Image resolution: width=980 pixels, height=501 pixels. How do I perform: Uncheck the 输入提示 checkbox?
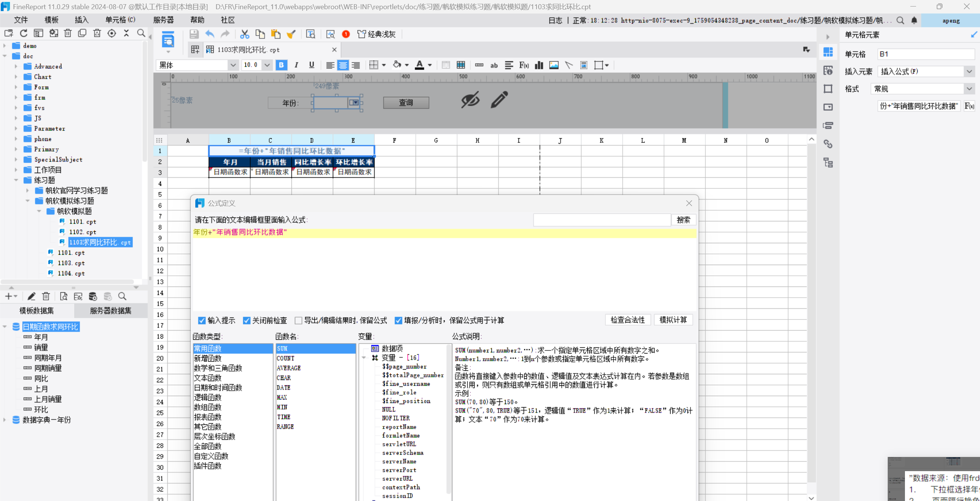[202, 320]
